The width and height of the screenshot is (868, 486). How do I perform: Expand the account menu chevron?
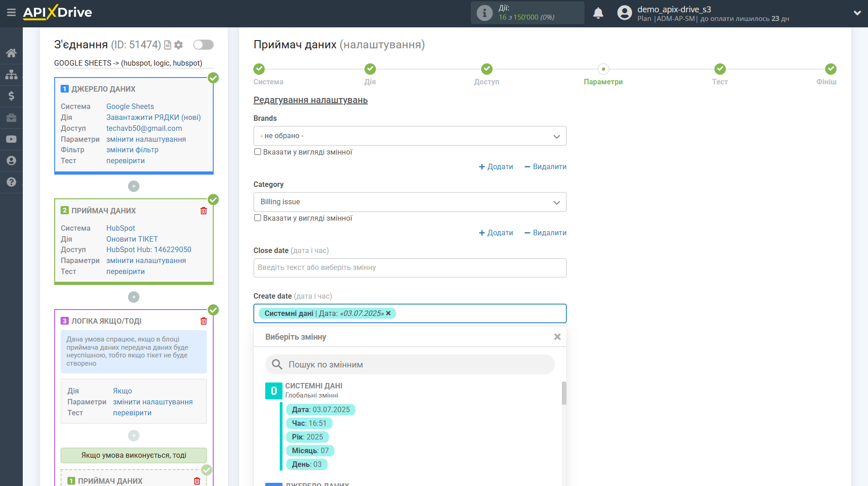pyautogui.click(x=857, y=13)
